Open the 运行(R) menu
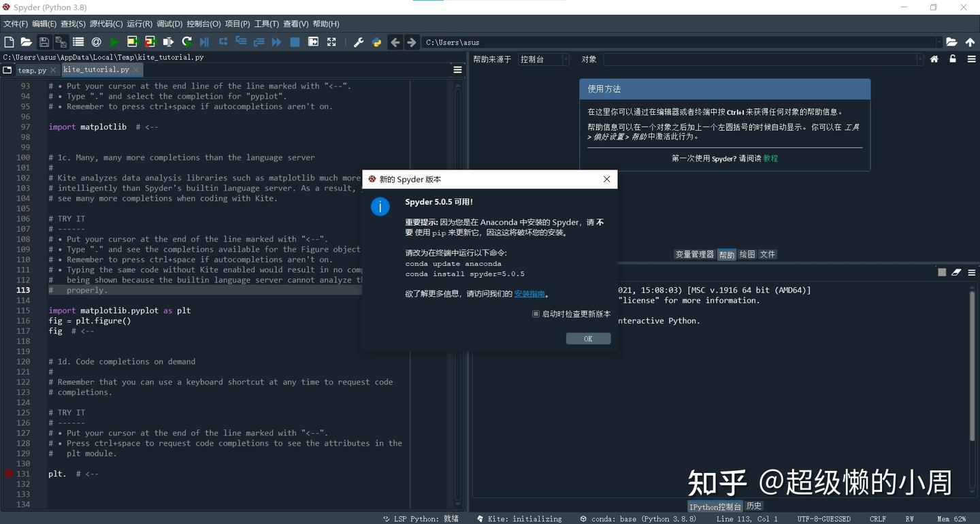 (139, 24)
